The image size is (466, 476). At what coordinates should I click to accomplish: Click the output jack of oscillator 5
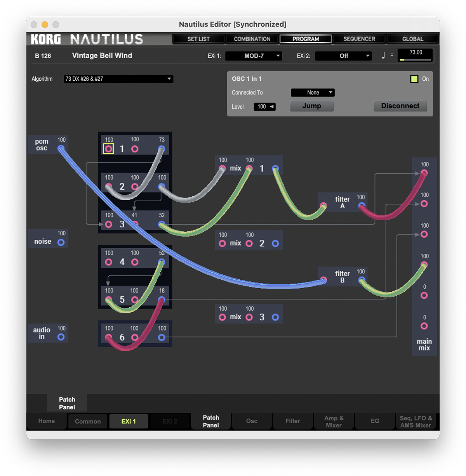162,299
